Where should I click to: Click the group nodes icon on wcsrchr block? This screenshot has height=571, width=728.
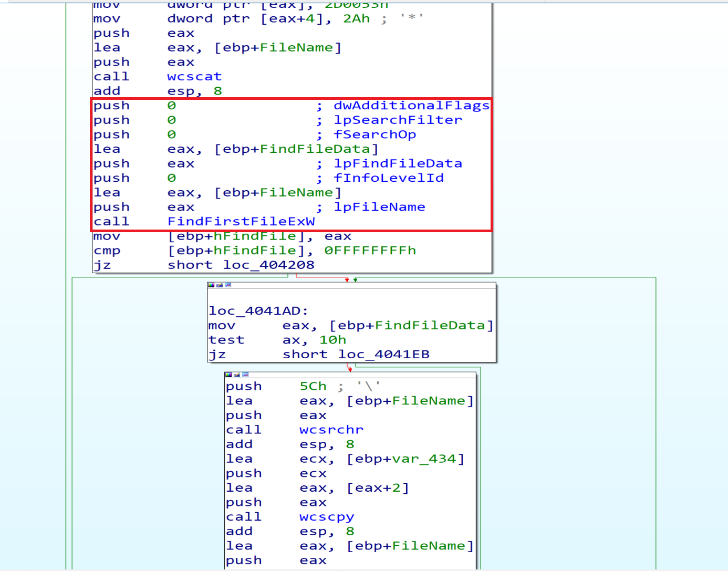tap(245, 375)
